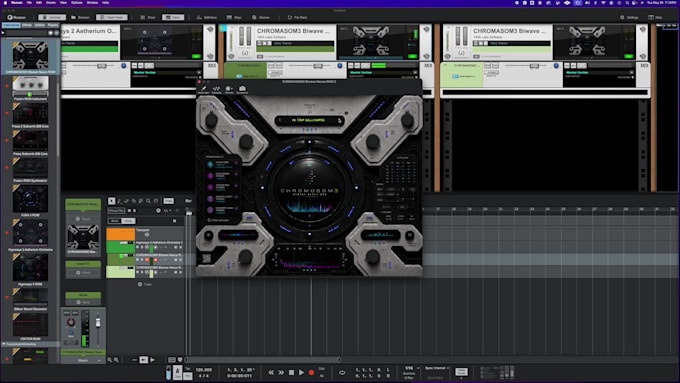Click the red Record button in transport

pos(311,372)
